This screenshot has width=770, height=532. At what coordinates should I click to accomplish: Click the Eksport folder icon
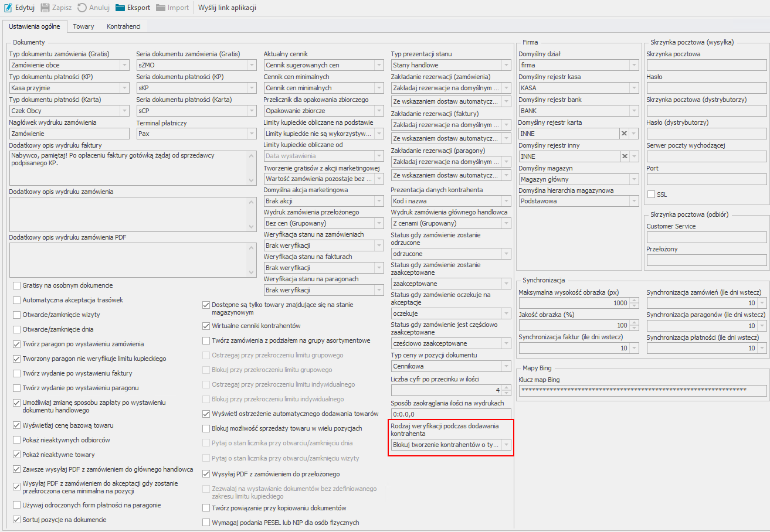point(120,8)
